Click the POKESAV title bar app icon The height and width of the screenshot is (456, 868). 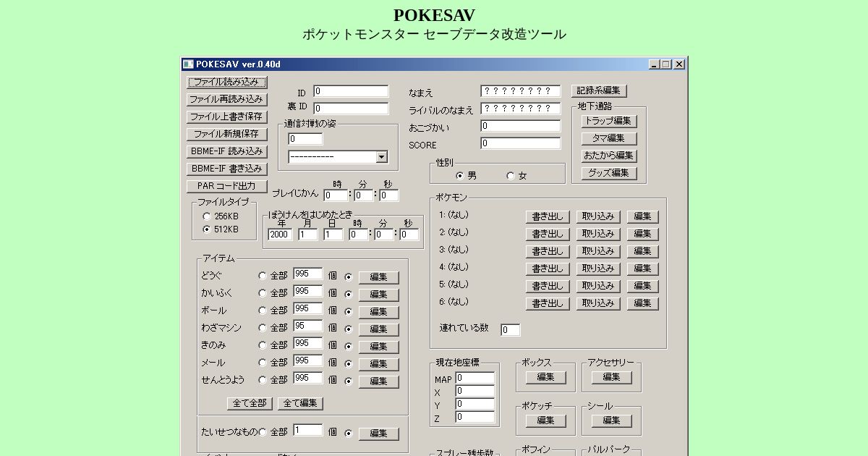click(188, 64)
